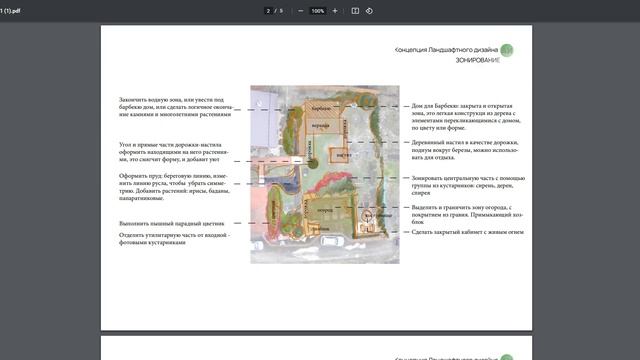Click the note about 'зону огорода'
This screenshot has width=640, height=360.
coord(467,215)
